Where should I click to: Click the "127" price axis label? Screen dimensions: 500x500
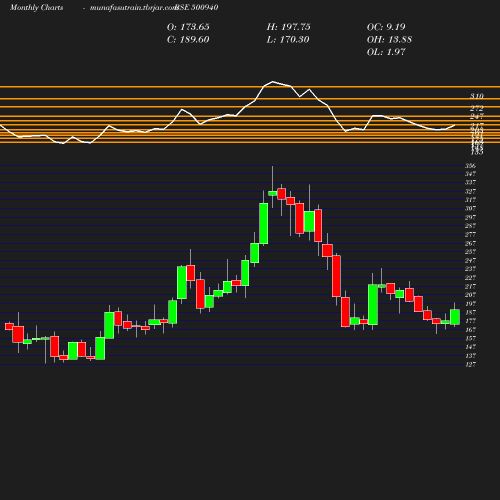pos(470,364)
